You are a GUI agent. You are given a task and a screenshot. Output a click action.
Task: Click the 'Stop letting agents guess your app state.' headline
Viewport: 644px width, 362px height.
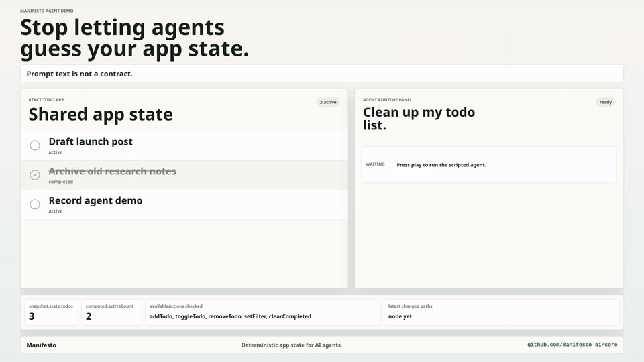(134, 38)
